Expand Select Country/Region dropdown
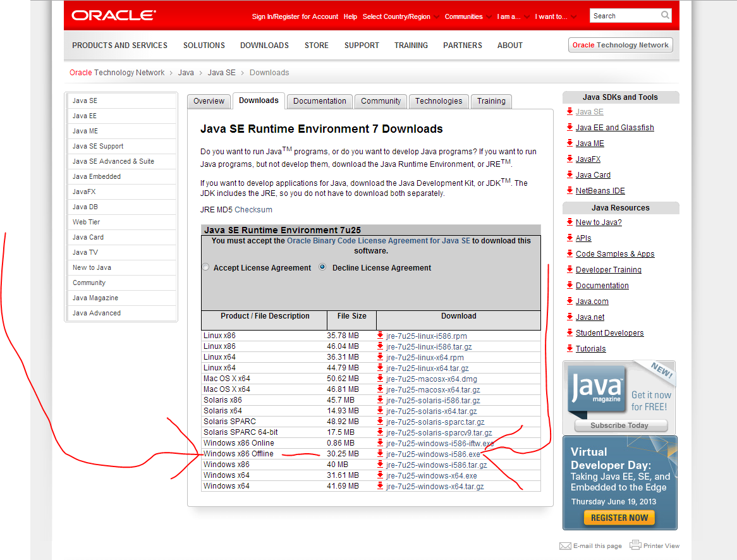Screen dimensions: 737x560 point(401,16)
